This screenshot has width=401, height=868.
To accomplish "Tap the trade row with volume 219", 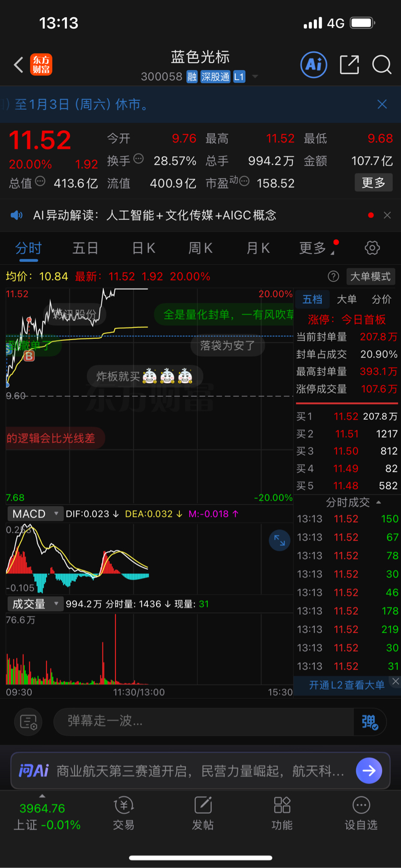I will click(347, 629).
